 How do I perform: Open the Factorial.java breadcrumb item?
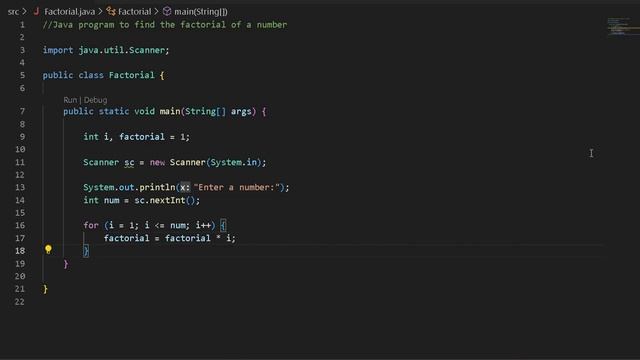point(69,12)
